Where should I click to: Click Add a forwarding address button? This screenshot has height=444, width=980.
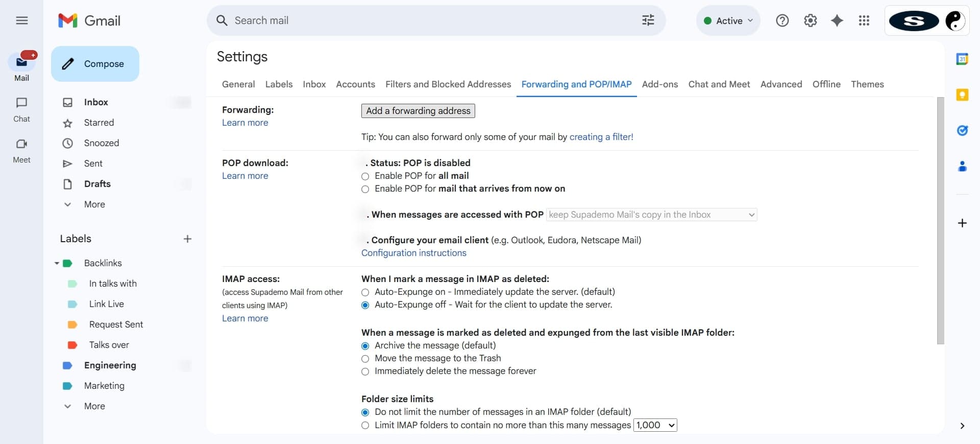418,111
